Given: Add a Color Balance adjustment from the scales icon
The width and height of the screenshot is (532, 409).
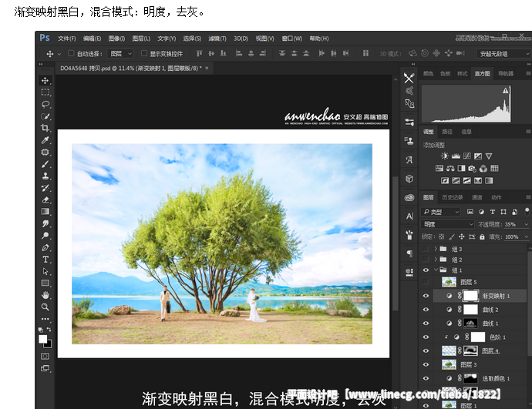Looking at the screenshot, I should point(450,168).
